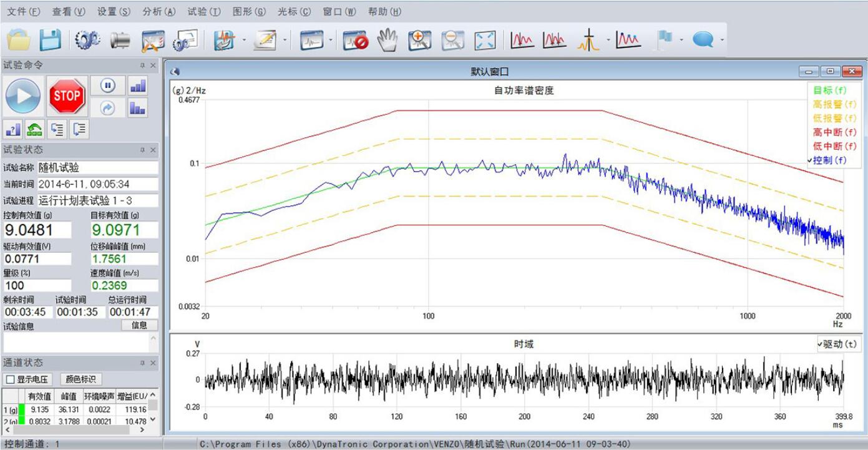Screen dimensions: 868x450
Task: Click channel 1 green status color indicator
Action: pyautogui.click(x=22, y=410)
